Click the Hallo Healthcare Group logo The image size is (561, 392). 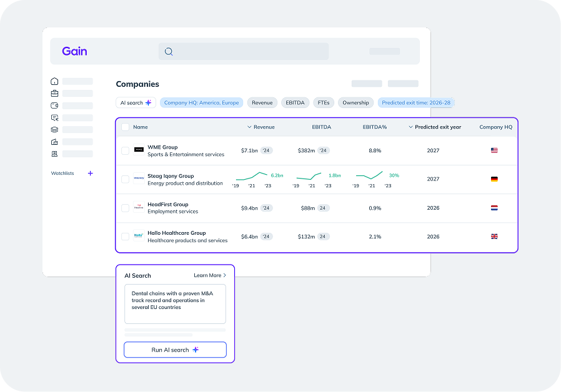coord(139,237)
